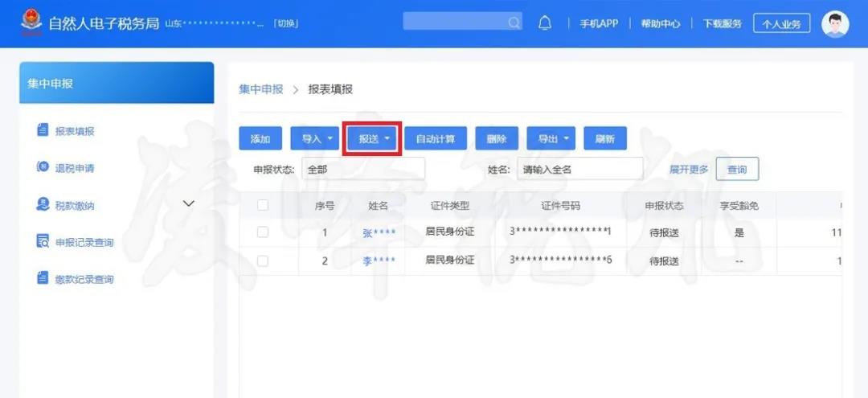The image size is (868, 398).
Task: Open 申报记录查询 in the sidebar
Action: [x=84, y=243]
